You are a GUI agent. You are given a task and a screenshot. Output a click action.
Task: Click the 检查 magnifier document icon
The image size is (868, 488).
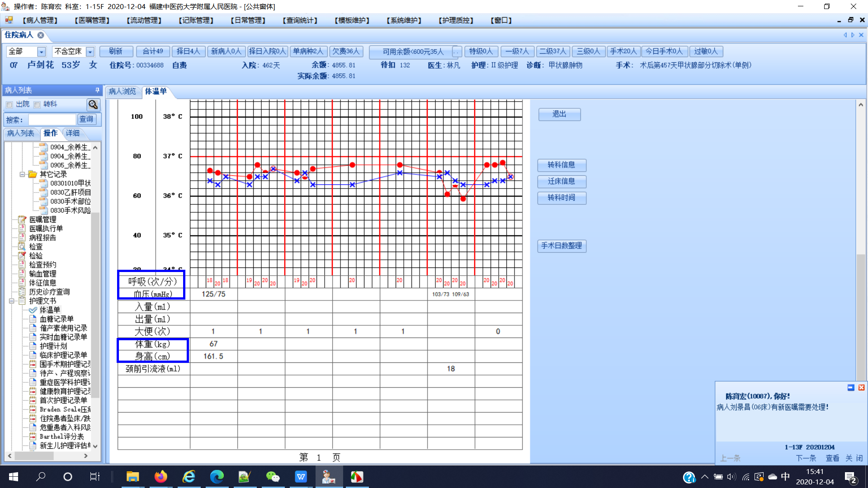click(x=22, y=247)
